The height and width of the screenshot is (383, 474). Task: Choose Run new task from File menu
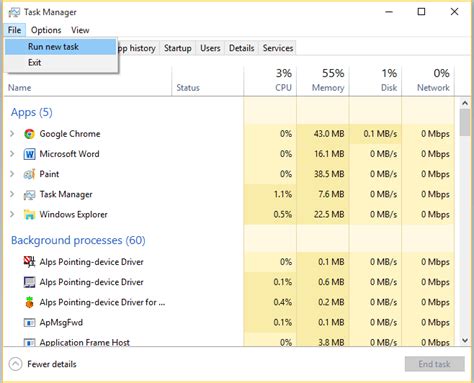(x=61, y=47)
